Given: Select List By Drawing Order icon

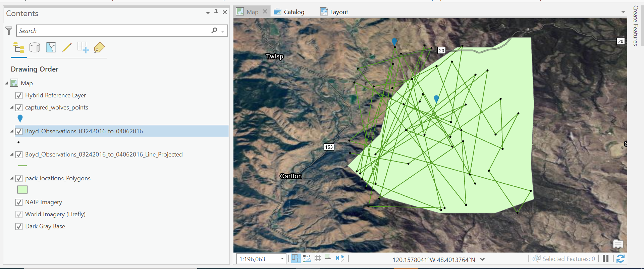Looking at the screenshot, I should pos(19,47).
